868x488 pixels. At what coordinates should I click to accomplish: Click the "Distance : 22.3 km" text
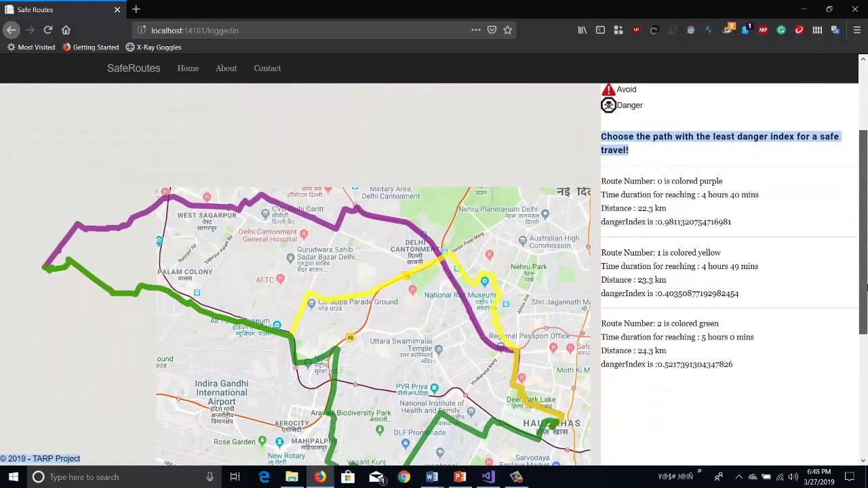[x=633, y=208]
